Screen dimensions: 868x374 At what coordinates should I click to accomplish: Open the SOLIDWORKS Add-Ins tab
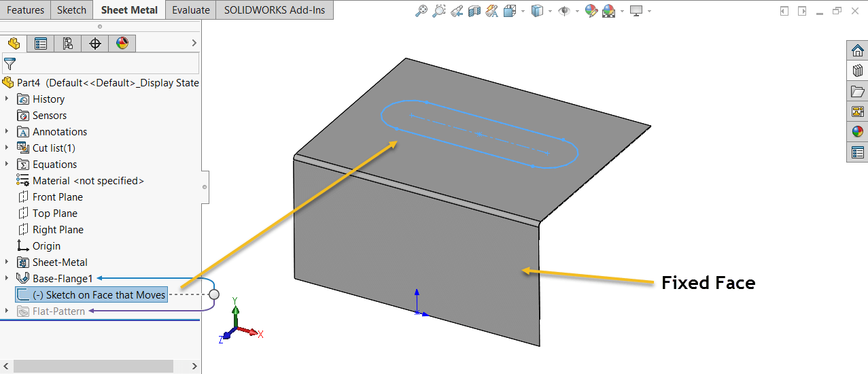click(275, 10)
